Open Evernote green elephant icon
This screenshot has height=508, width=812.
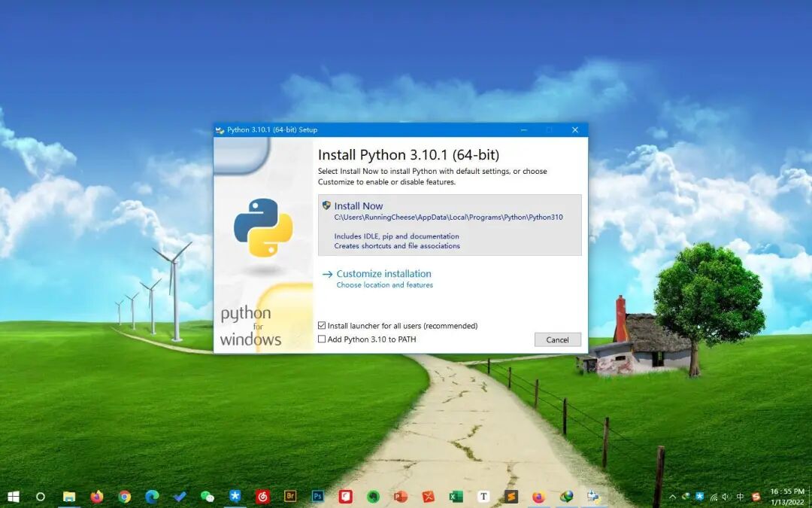click(x=373, y=497)
